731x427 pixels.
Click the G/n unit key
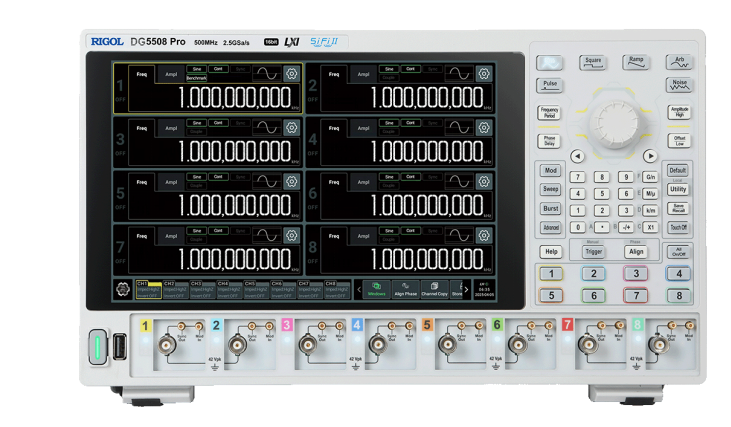(x=650, y=177)
